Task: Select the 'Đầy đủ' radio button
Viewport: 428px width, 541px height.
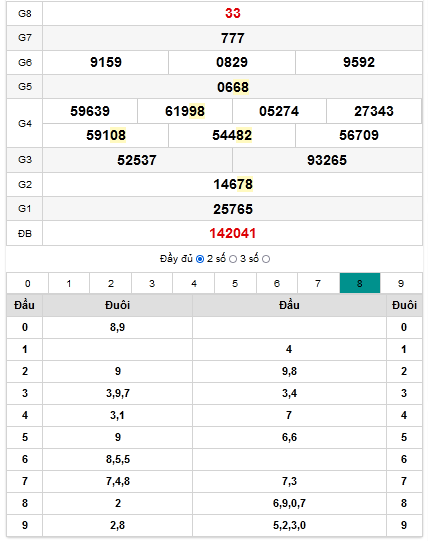Action: click(200, 259)
